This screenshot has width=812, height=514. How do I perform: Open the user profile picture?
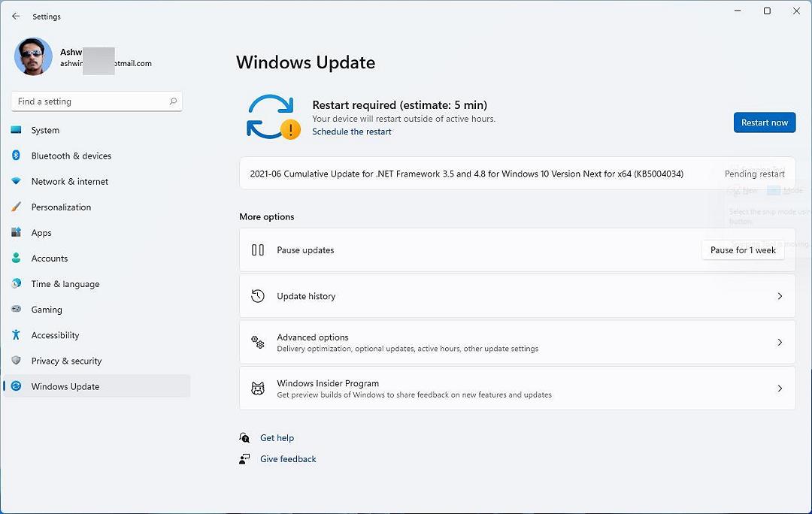coord(33,56)
